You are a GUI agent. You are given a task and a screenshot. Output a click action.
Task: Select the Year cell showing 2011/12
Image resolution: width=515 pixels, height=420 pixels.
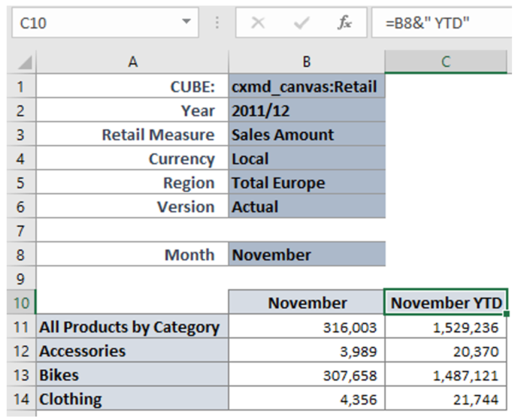click(x=307, y=110)
